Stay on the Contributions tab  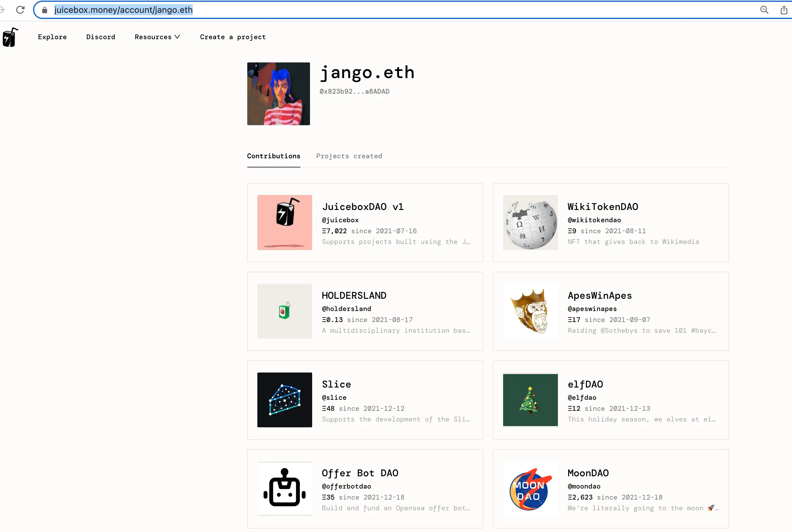click(273, 156)
